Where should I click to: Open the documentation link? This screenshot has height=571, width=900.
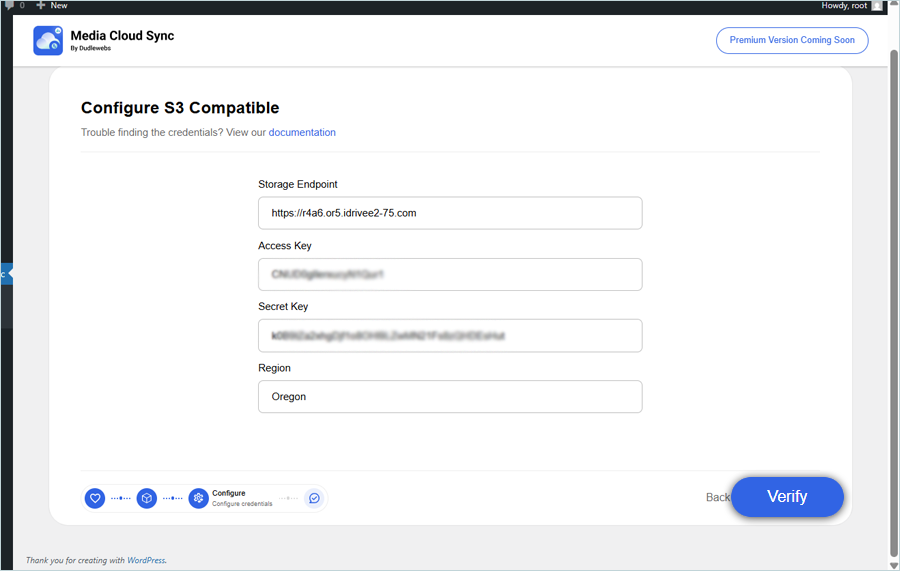[x=302, y=132]
